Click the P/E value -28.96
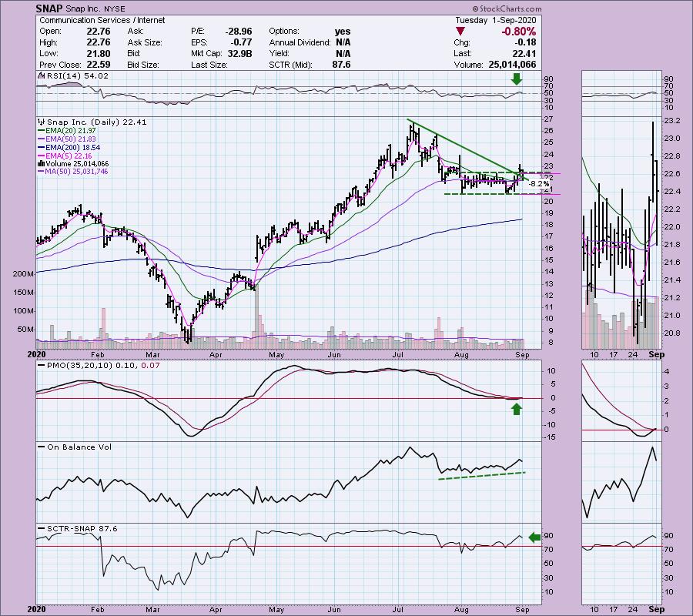Viewport: 693px width, 616px height. click(x=238, y=32)
